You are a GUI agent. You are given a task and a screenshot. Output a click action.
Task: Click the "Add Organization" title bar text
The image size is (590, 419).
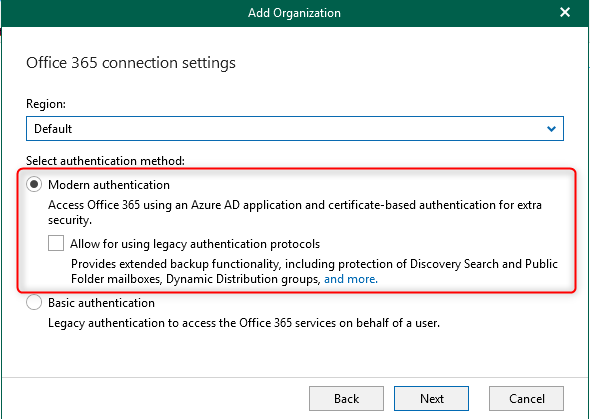click(x=294, y=13)
